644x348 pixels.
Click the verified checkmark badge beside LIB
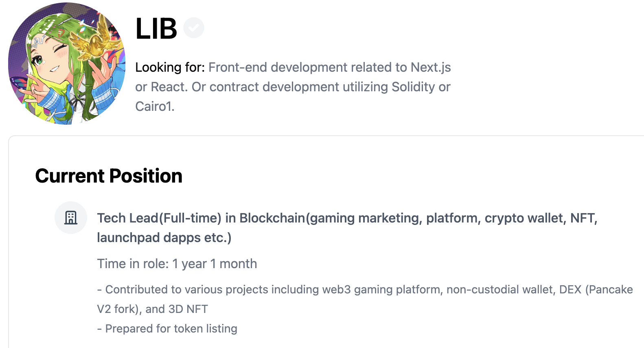(x=194, y=28)
